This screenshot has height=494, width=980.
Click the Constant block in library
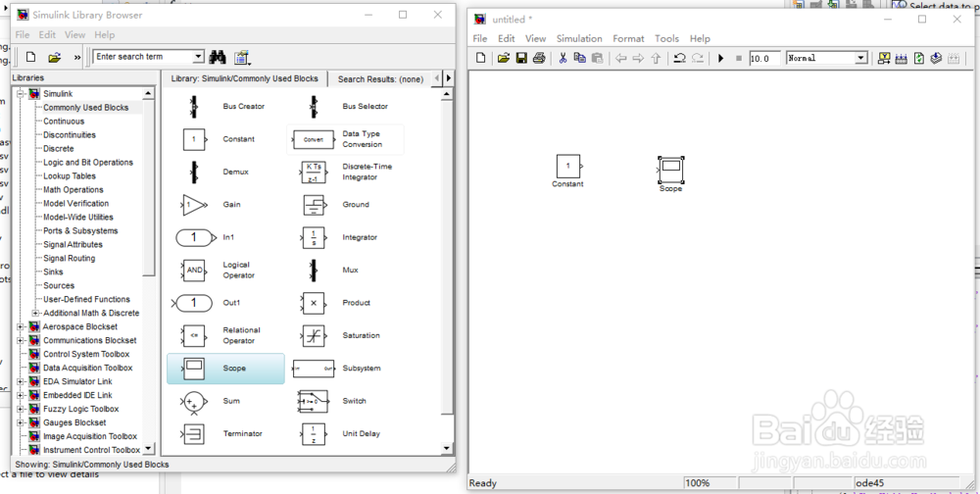[194, 139]
